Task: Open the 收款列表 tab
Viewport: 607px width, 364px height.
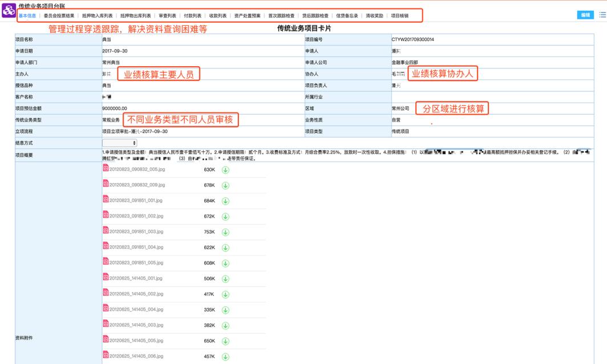Action: (217, 16)
